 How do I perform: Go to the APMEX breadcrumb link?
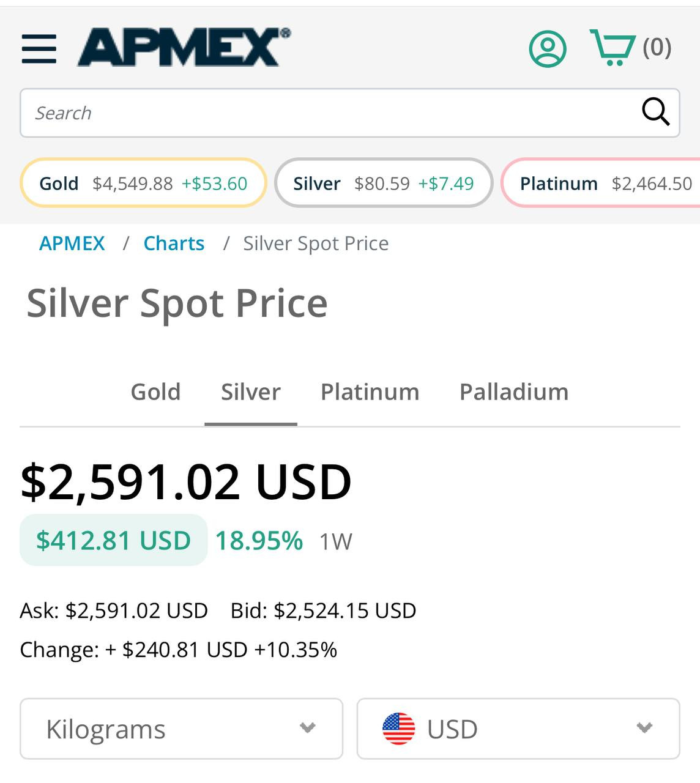click(x=72, y=243)
